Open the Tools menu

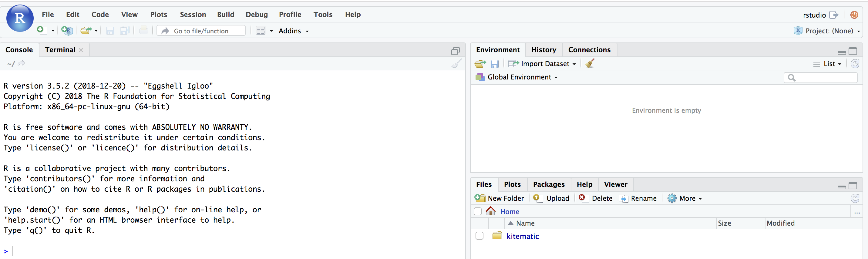tap(323, 15)
